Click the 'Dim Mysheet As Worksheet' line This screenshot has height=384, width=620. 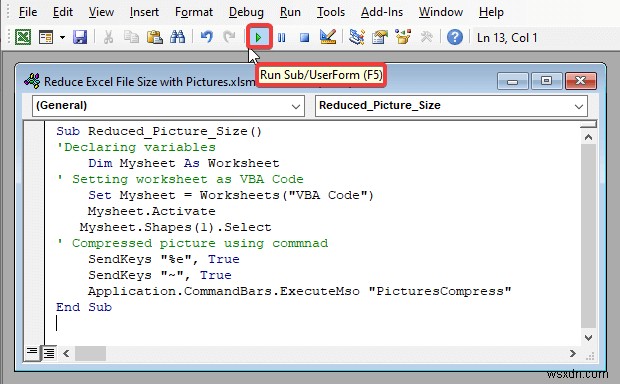(x=183, y=163)
